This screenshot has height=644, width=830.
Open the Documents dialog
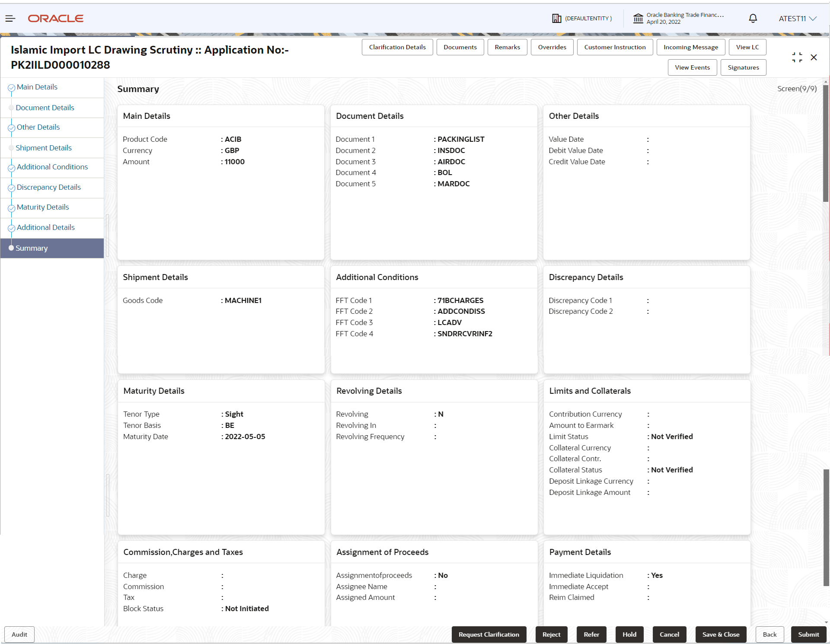(x=460, y=47)
